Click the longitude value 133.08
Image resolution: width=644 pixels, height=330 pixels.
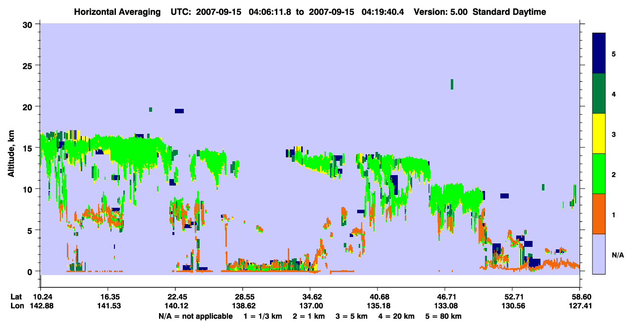click(445, 306)
